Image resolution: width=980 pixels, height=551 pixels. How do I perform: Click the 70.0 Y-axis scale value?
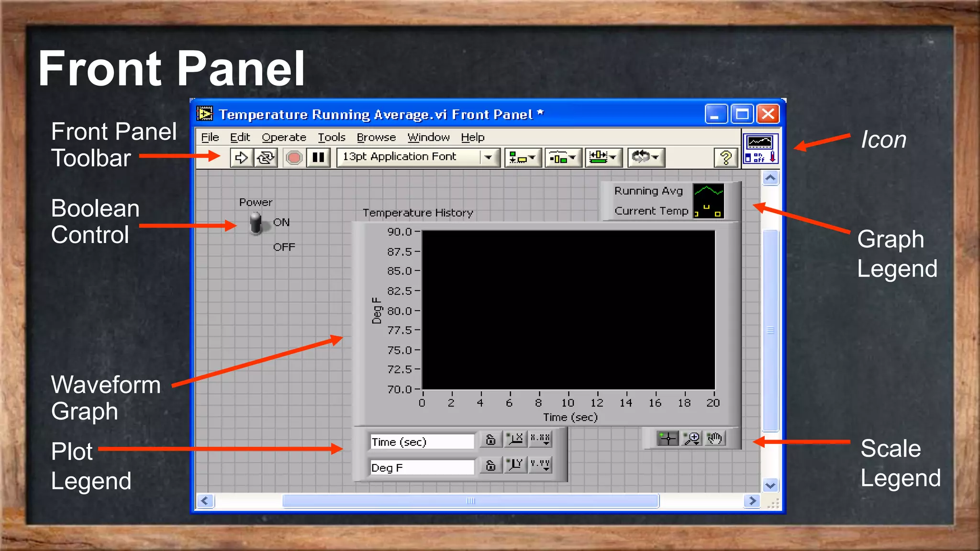click(400, 389)
